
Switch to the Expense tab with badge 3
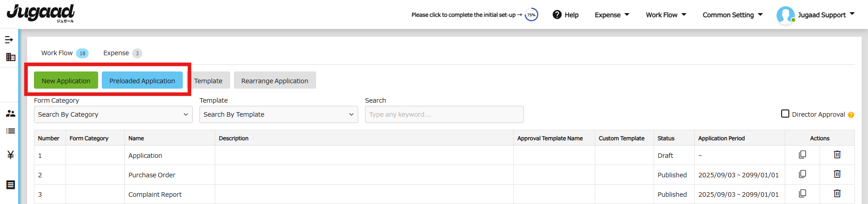pyautogui.click(x=123, y=53)
